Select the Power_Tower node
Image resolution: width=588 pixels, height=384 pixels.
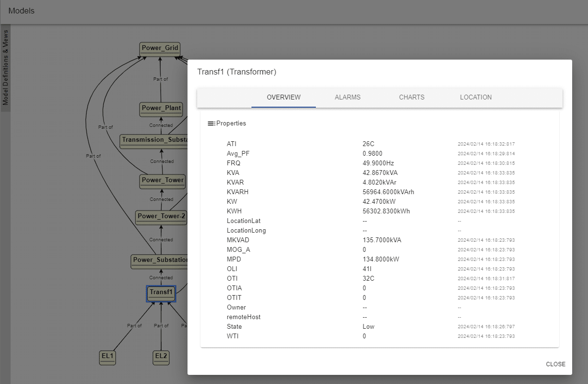(163, 181)
